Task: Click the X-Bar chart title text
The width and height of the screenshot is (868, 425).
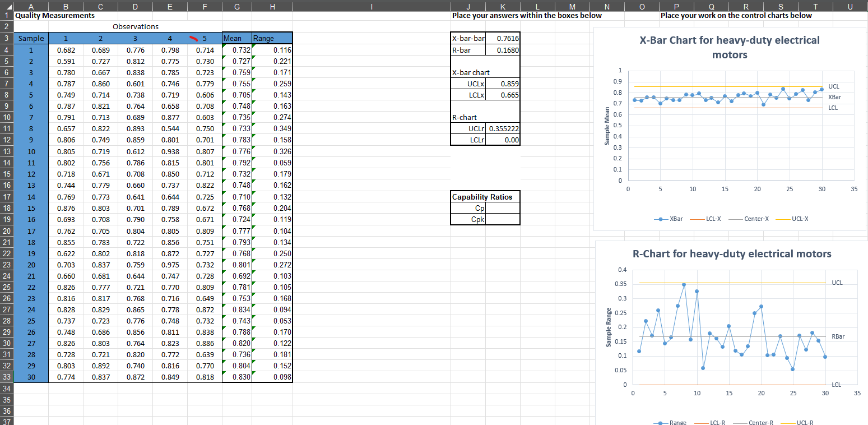Action: (x=730, y=46)
